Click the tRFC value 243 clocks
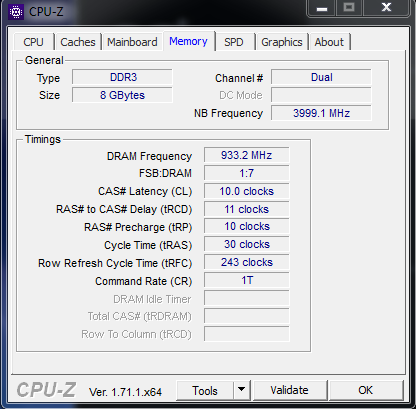This screenshot has width=416, height=409. point(247,262)
